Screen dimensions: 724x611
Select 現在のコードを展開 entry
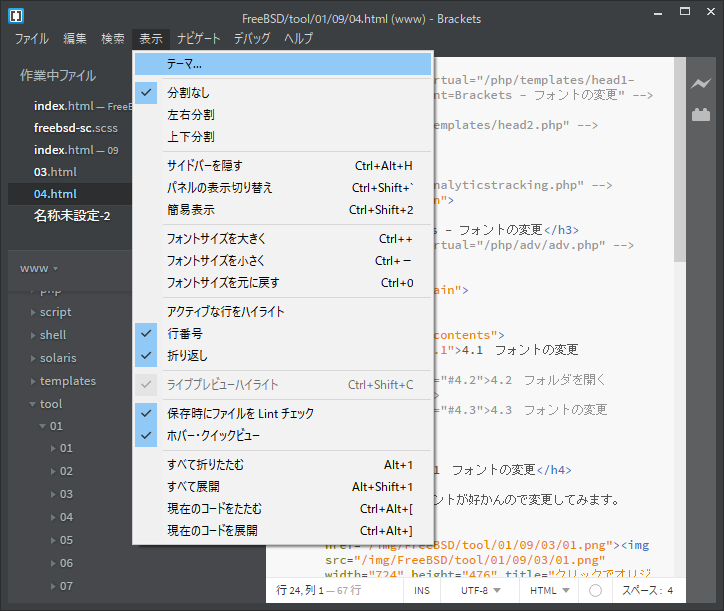283,531
